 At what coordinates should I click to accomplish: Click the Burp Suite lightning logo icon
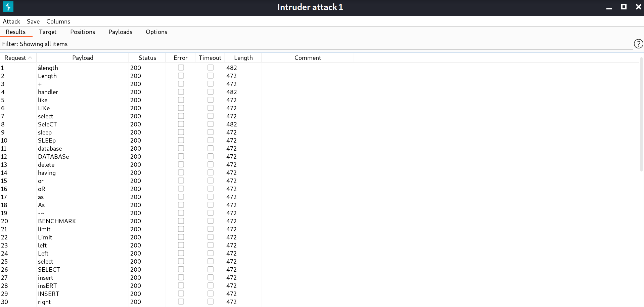pos(8,7)
